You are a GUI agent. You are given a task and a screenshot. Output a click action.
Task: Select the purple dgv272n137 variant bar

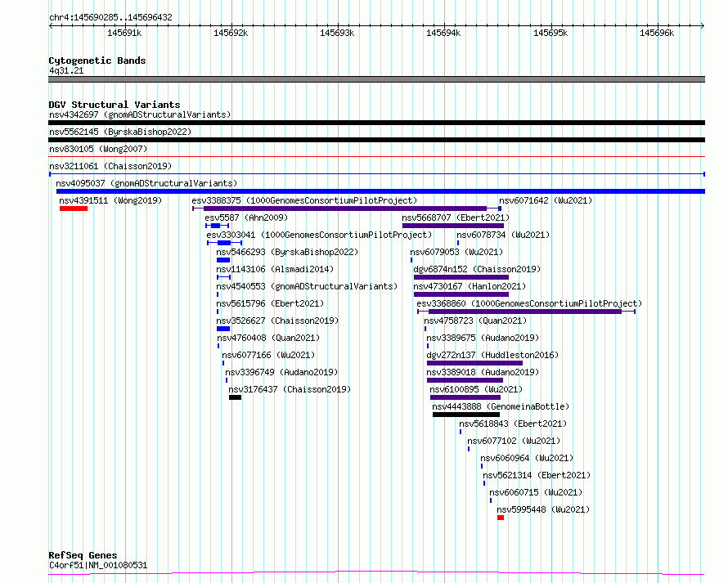click(x=474, y=363)
